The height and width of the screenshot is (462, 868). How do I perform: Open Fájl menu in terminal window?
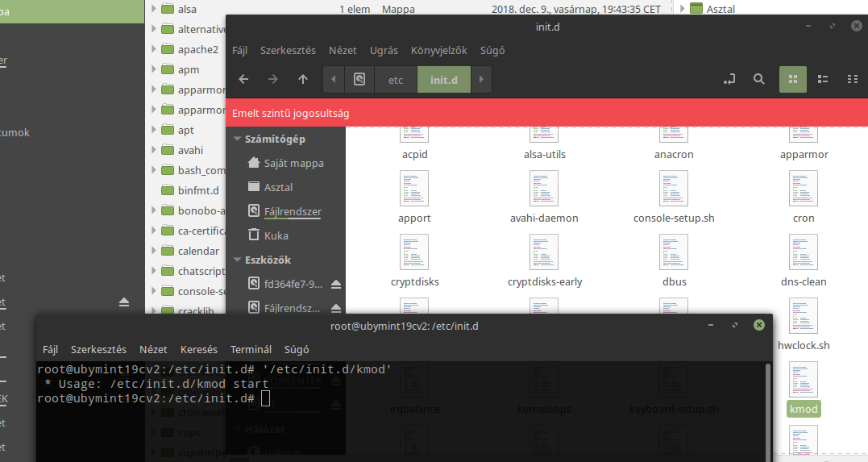point(51,350)
